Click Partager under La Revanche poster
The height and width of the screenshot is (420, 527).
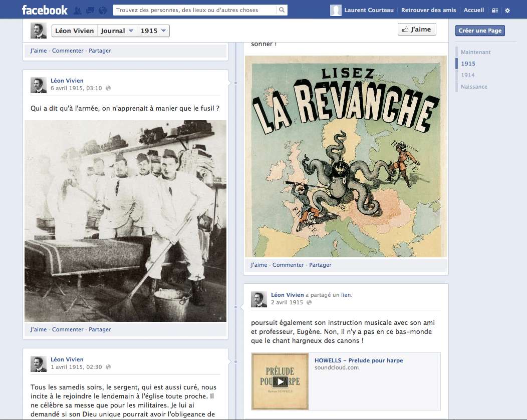coord(320,265)
